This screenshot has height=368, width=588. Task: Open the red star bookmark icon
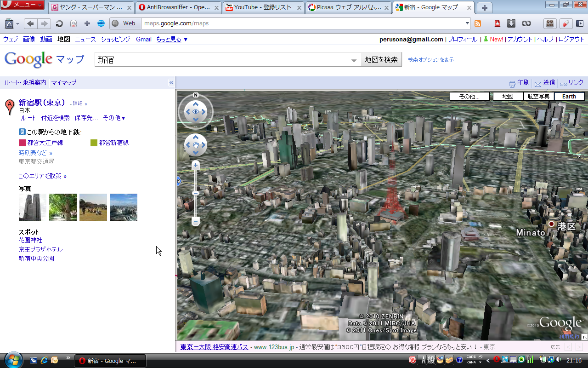(x=497, y=23)
